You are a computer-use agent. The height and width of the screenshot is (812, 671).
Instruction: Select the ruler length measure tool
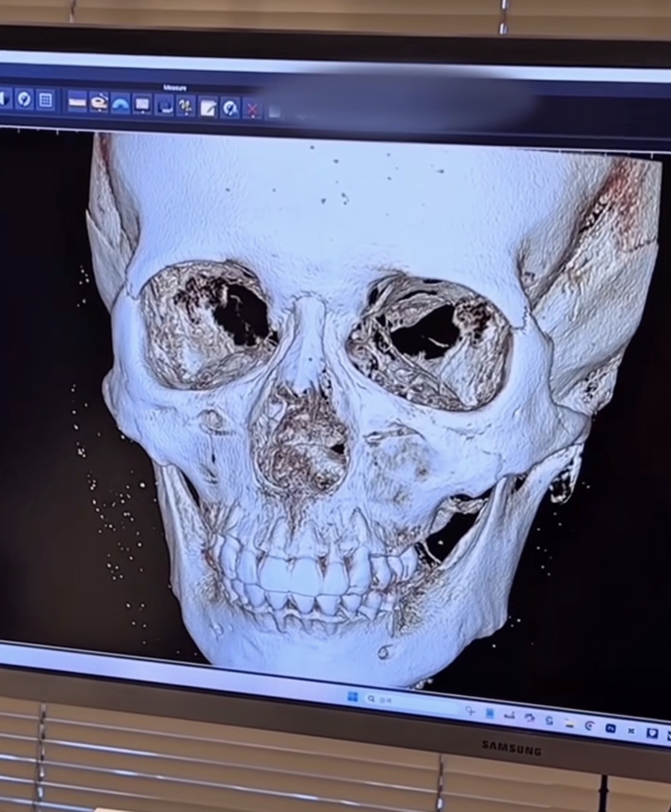point(77,102)
